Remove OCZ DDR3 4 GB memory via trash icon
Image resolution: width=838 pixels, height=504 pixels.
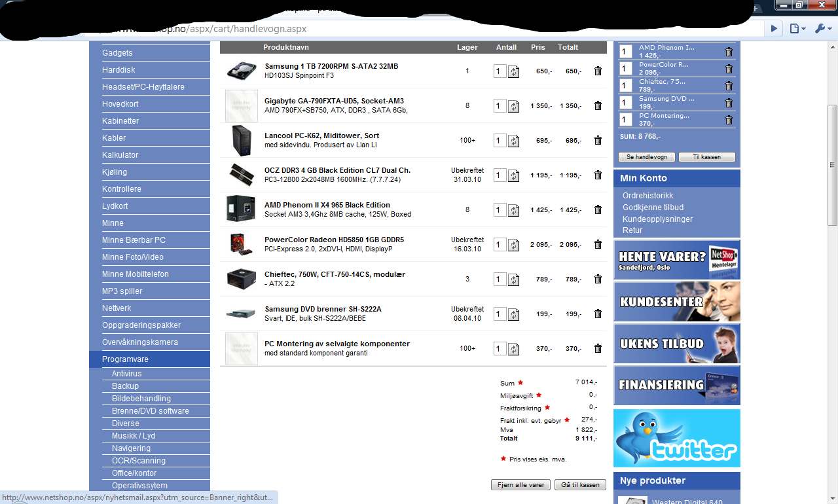(x=598, y=175)
